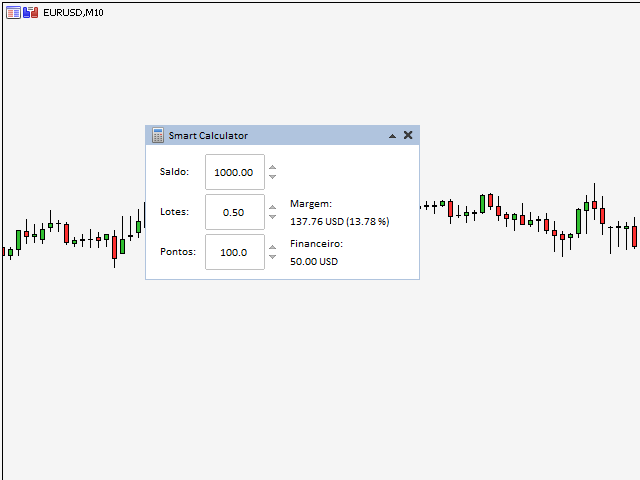Click the Saldo: label

click(x=174, y=171)
